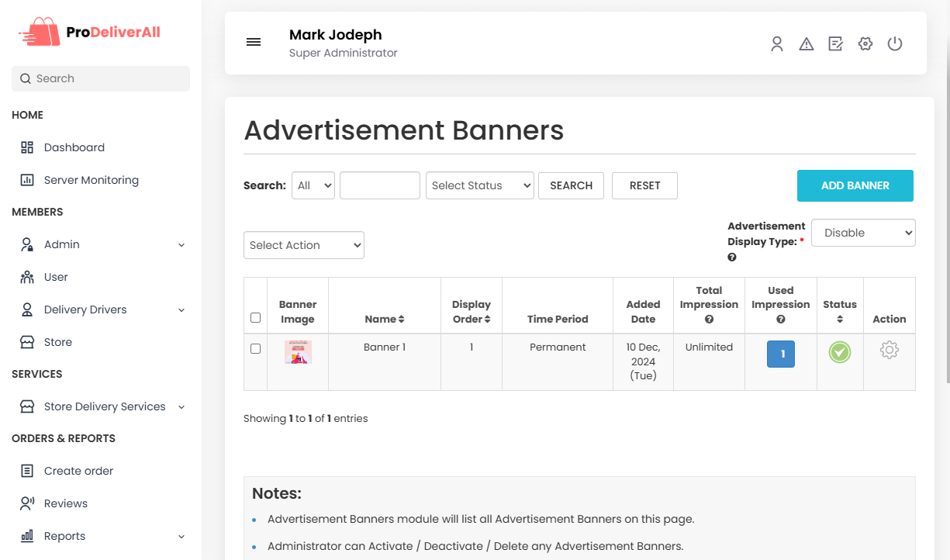Sort by Display Order column arrows

[487, 320]
